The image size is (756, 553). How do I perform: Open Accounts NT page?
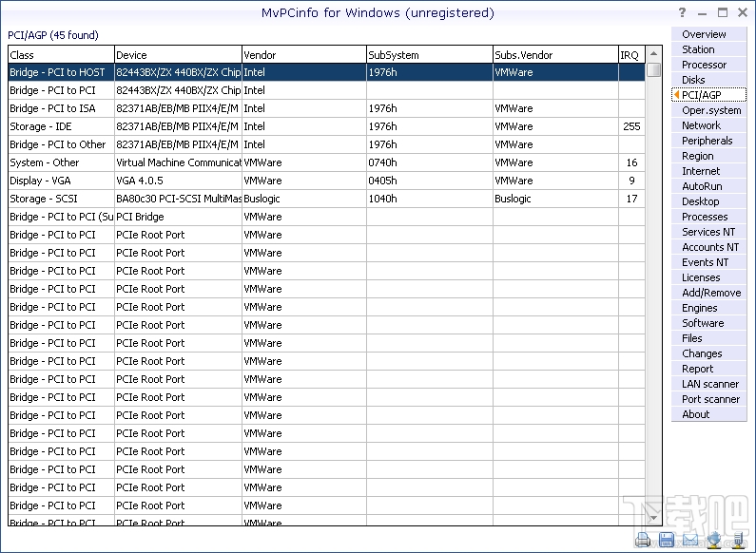pyautogui.click(x=710, y=247)
